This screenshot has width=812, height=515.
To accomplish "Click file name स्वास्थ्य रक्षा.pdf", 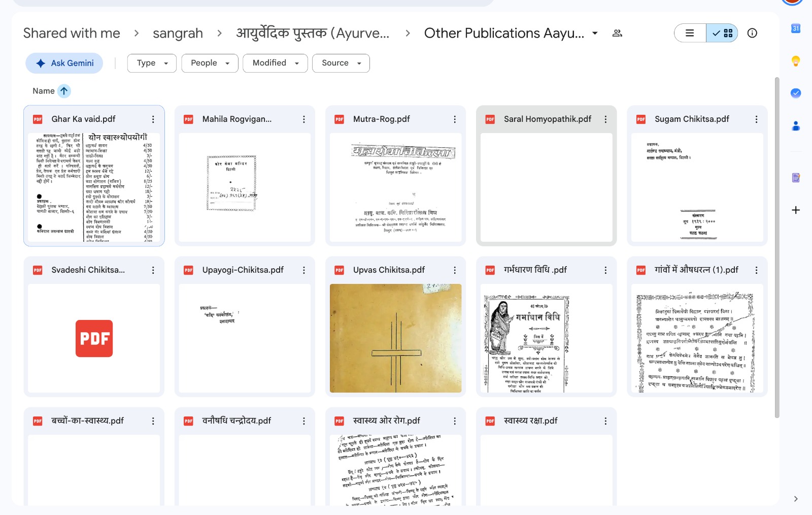I will click(530, 421).
